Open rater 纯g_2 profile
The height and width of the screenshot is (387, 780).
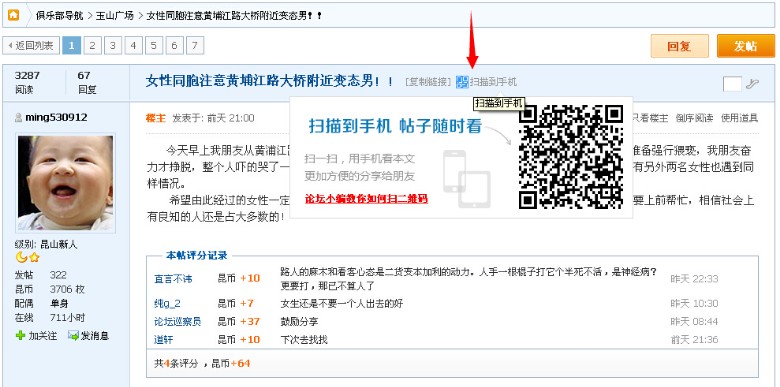point(168,303)
